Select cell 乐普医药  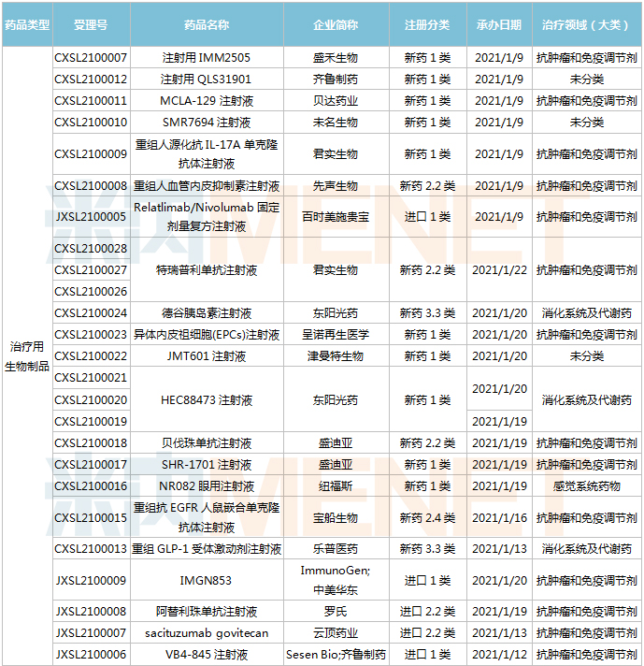pos(336,549)
